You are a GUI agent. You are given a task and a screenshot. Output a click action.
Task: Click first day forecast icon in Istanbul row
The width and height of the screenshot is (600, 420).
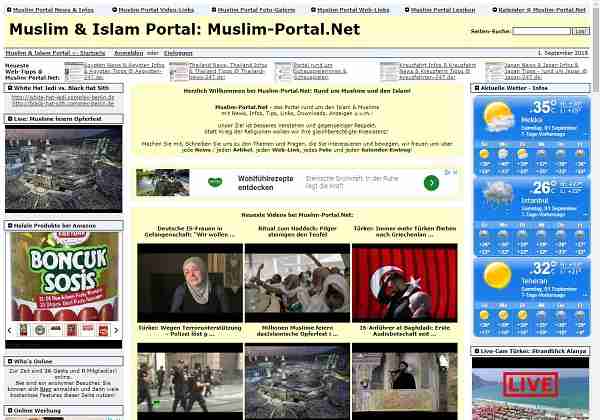tap(484, 235)
